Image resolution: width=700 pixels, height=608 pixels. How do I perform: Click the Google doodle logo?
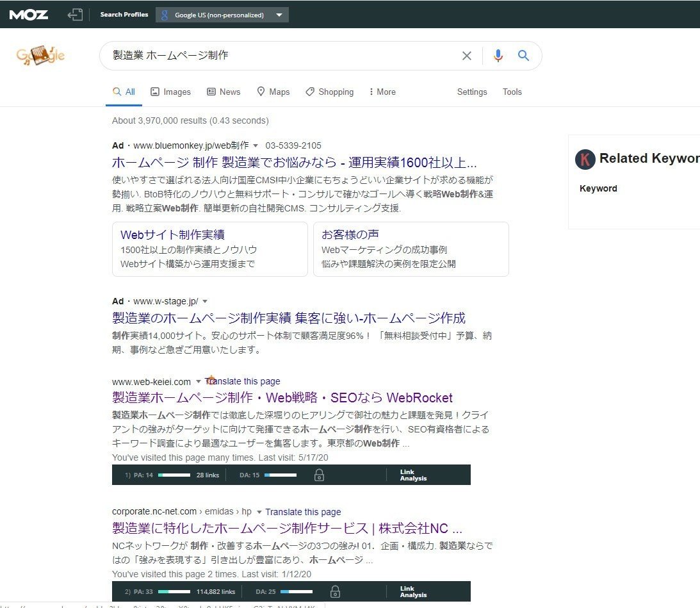coord(40,55)
